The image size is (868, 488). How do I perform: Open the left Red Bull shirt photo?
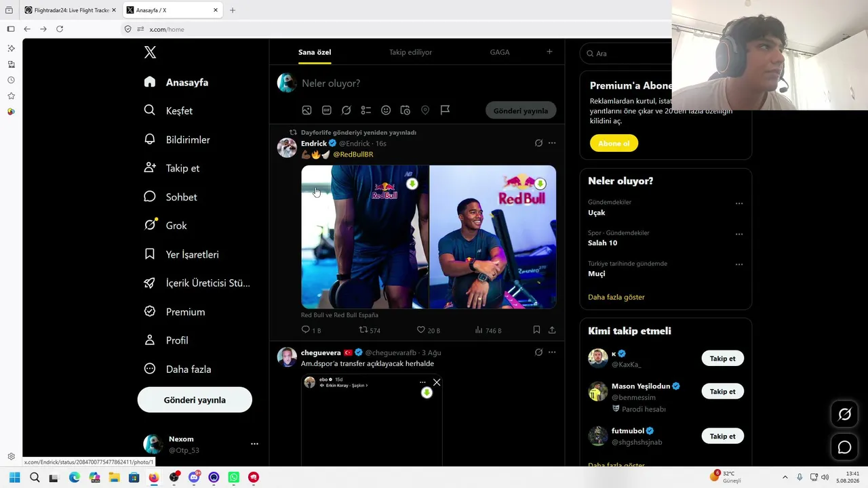pos(365,237)
